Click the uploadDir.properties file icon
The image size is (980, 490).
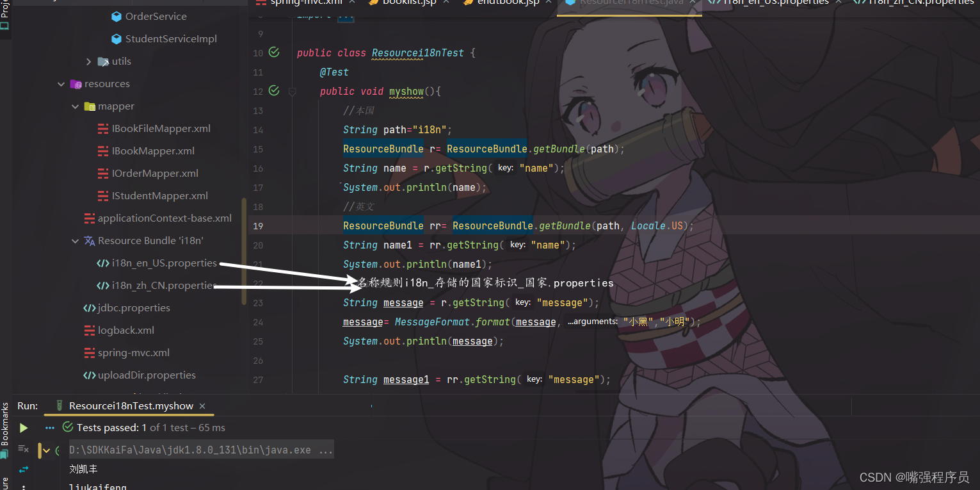(x=89, y=375)
